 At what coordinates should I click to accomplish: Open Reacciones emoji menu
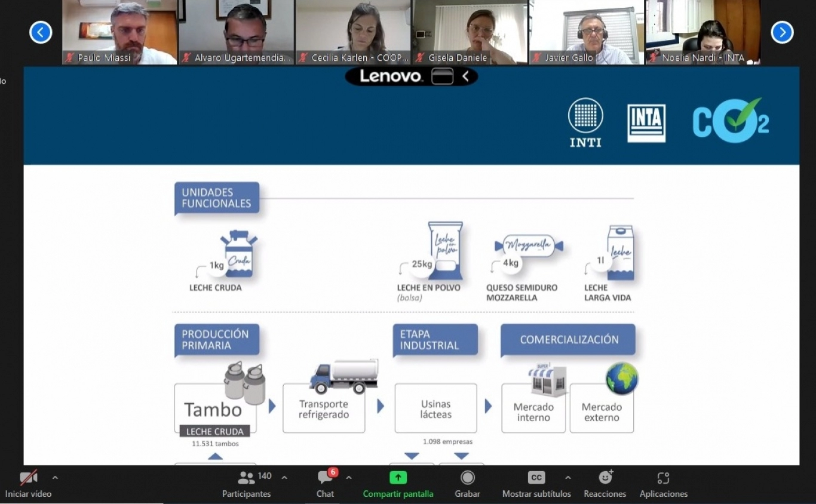[605, 478]
